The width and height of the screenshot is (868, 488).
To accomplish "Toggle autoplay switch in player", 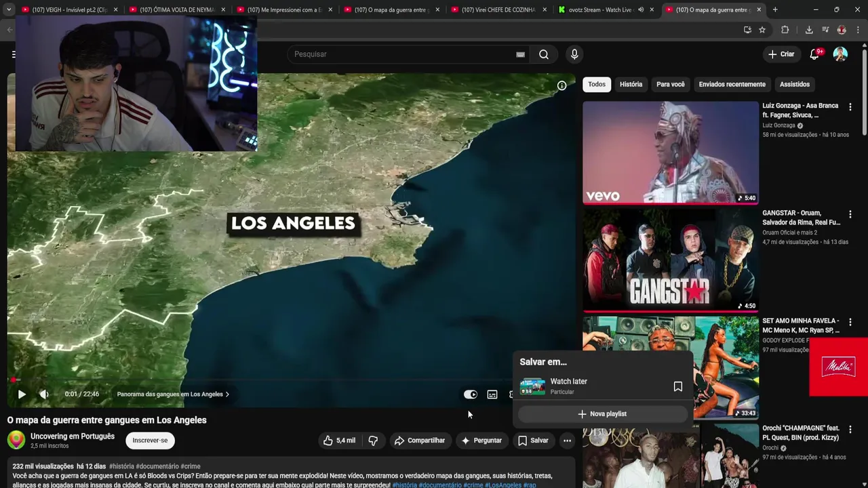I will 470,394.
